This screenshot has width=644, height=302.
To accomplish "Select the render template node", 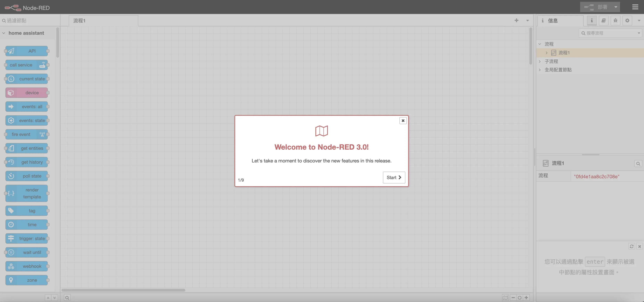I will [x=27, y=193].
